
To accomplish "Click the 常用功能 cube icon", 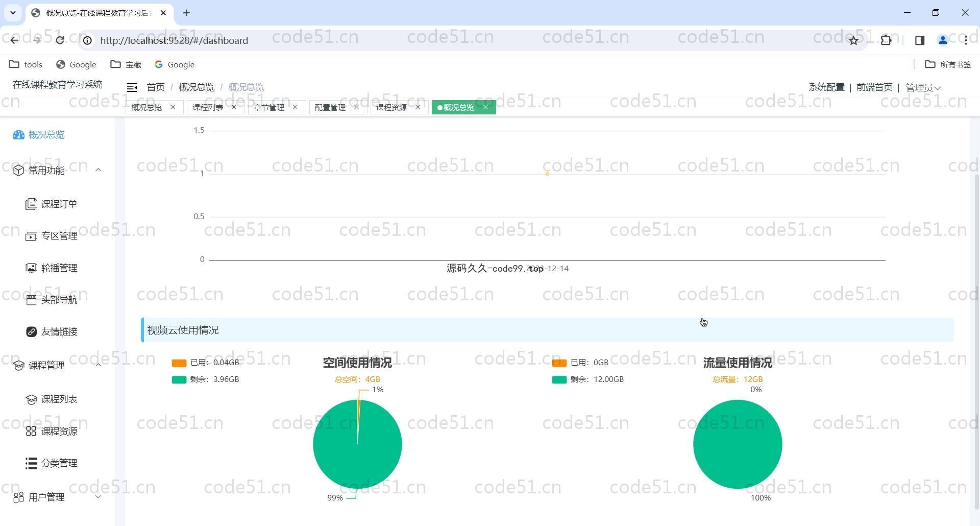I will 18,171.
